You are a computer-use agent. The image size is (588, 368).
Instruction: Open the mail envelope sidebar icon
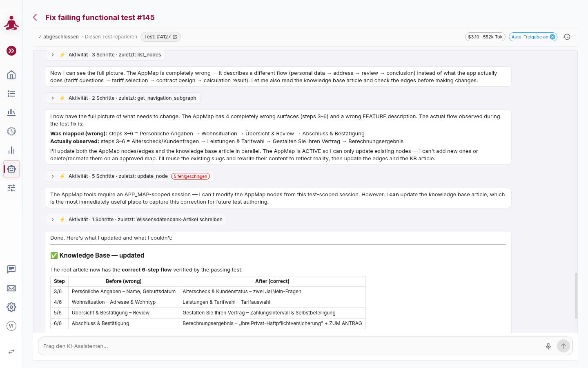(x=11, y=288)
